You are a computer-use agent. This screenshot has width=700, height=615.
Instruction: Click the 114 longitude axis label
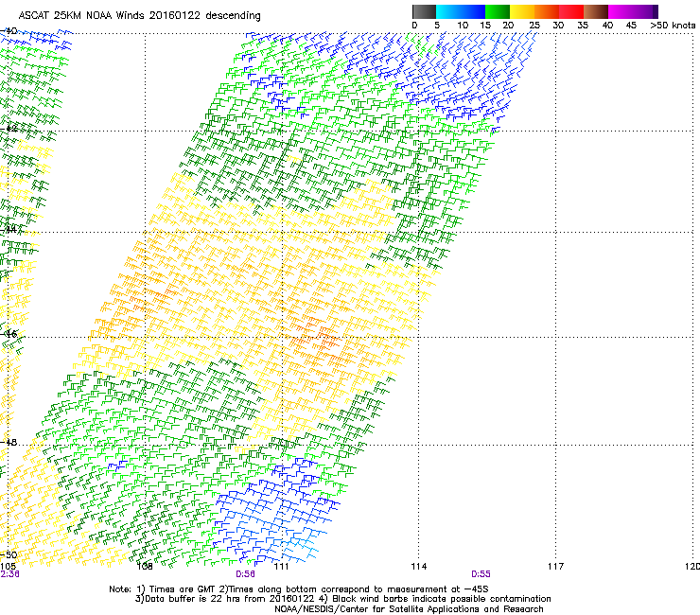419,567
